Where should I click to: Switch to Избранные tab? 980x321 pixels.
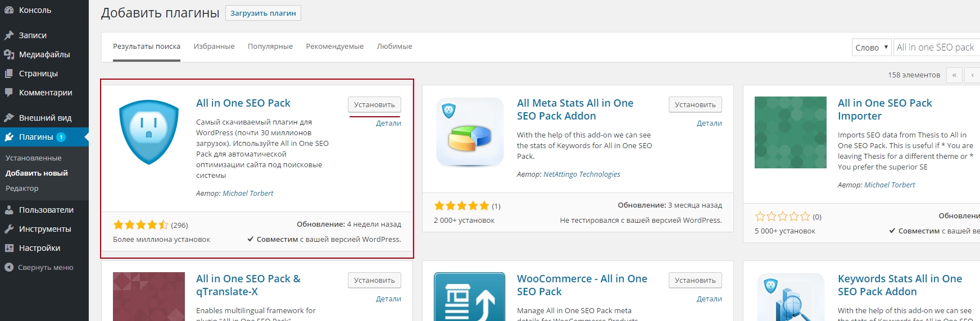214,47
